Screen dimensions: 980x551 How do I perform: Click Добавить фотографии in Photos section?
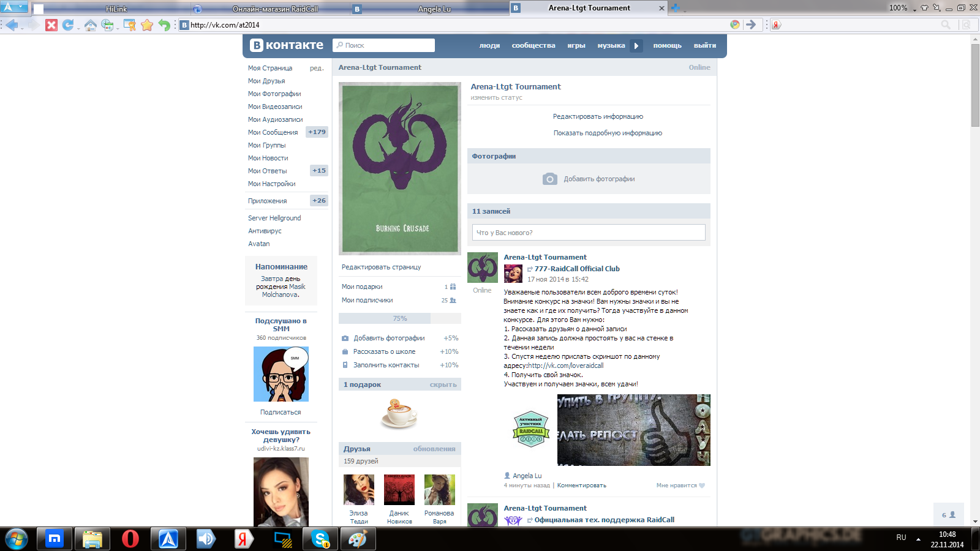[x=599, y=179]
